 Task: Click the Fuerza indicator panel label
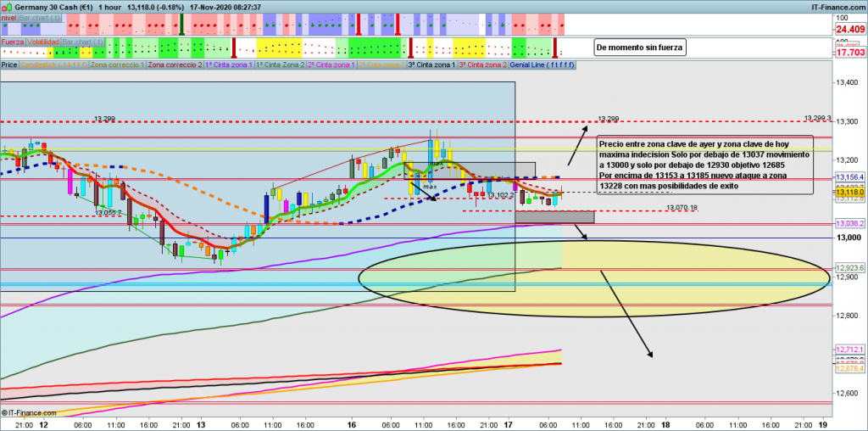[x=13, y=41]
